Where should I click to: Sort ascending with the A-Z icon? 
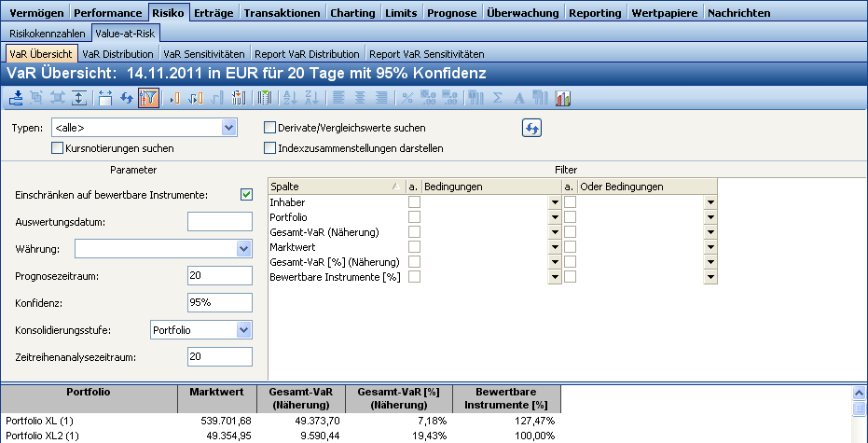click(x=288, y=98)
